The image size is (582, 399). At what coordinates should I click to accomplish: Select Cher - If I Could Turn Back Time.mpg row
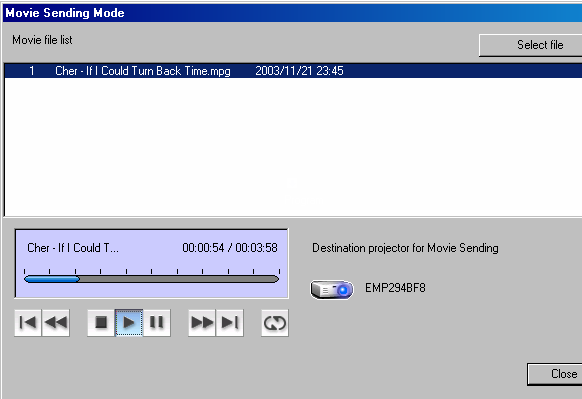tap(293, 71)
